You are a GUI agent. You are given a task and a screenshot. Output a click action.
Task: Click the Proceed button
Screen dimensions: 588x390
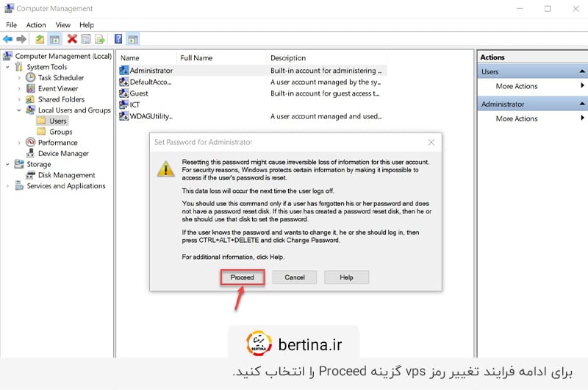coord(243,277)
